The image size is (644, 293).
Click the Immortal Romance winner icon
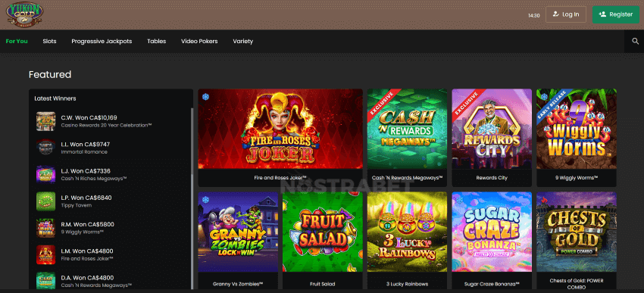pos(45,148)
